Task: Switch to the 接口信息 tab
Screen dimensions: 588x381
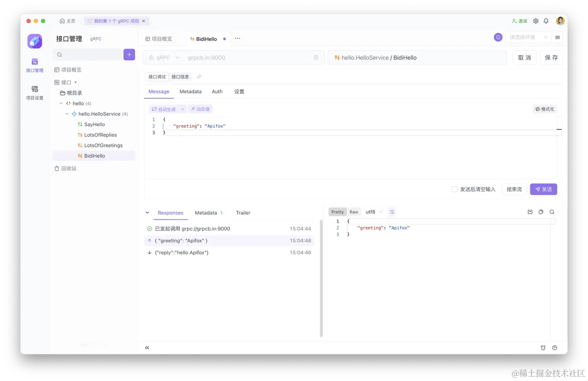Action: (180, 76)
